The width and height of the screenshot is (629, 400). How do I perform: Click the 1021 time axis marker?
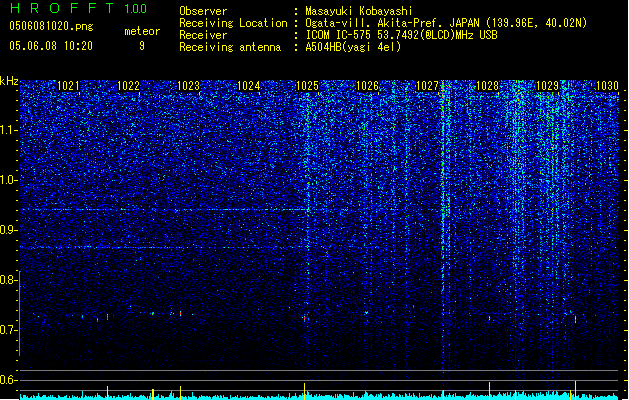pyautogui.click(x=68, y=86)
